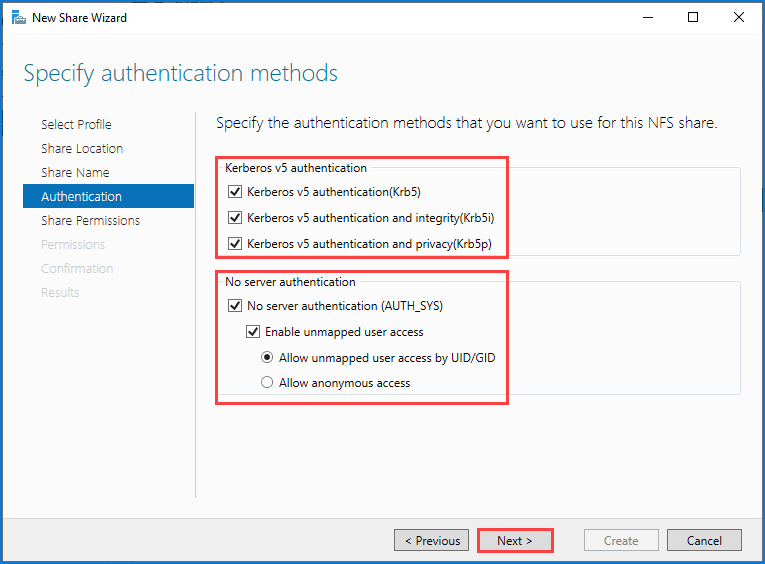Screen dimensions: 765x564
Task: Click the grayed-out Create button
Action: pos(621,541)
